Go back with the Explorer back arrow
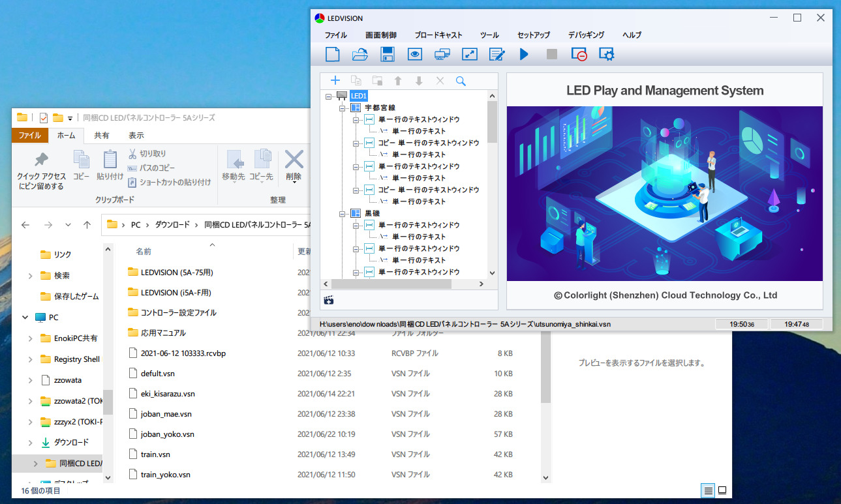The height and width of the screenshot is (504, 841). (25, 225)
